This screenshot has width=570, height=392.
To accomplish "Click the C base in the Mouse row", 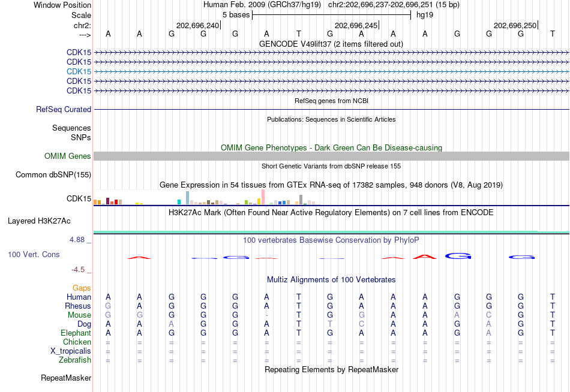I will point(488,315).
